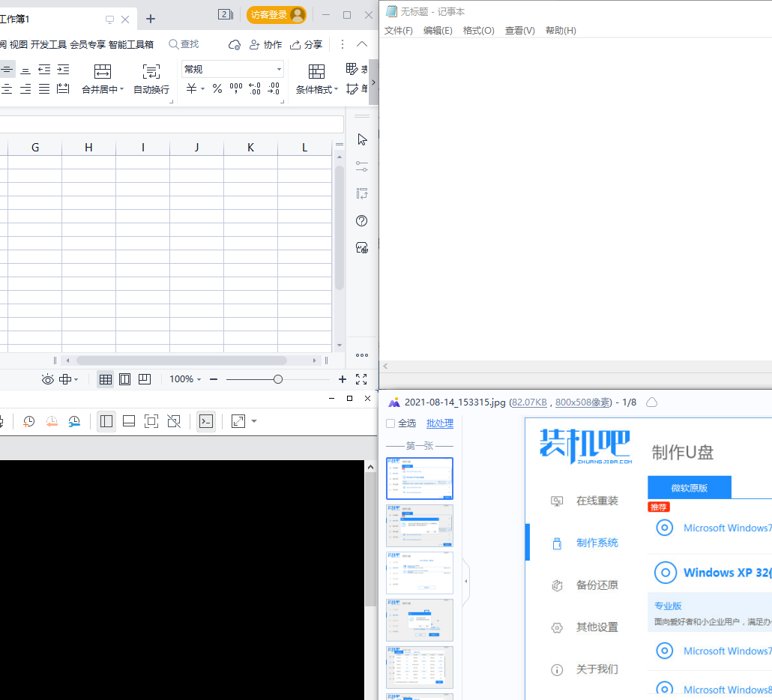Check the 全选 select-all checkbox
Viewport: 772px width, 700px height.
coord(390,423)
